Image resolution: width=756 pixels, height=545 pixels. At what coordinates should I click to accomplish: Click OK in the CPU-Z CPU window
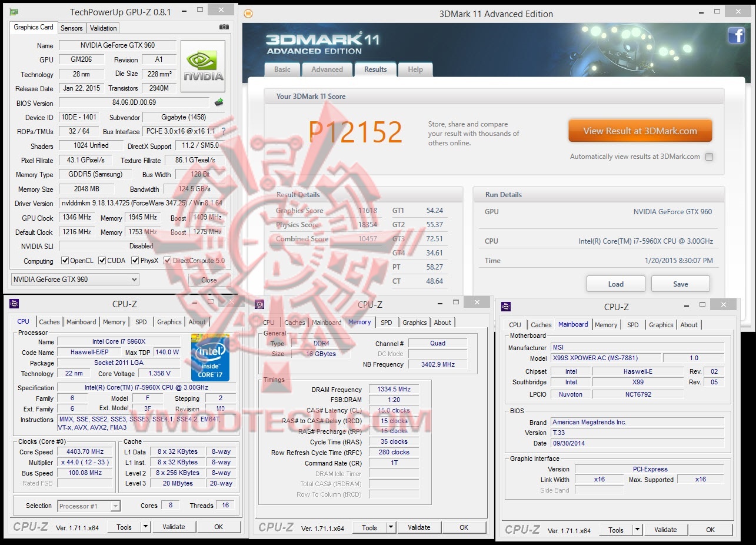pyautogui.click(x=219, y=527)
